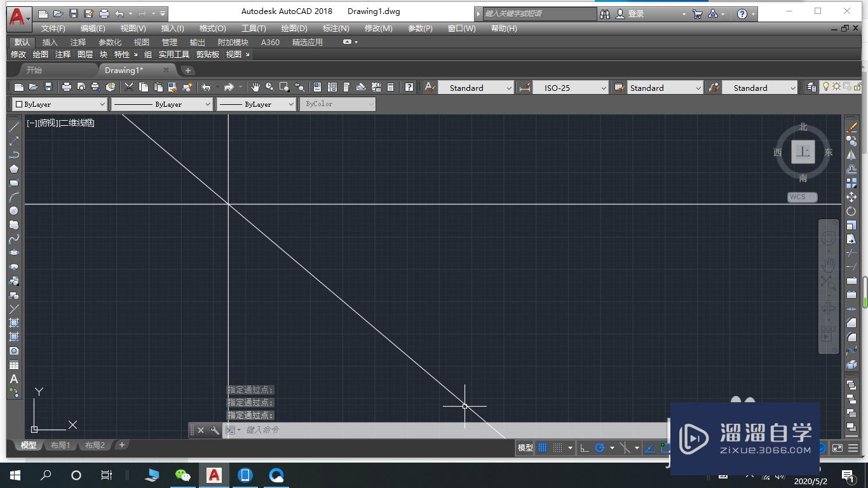
Task: Click the Plot Preview icon
Action: pyautogui.click(x=81, y=87)
